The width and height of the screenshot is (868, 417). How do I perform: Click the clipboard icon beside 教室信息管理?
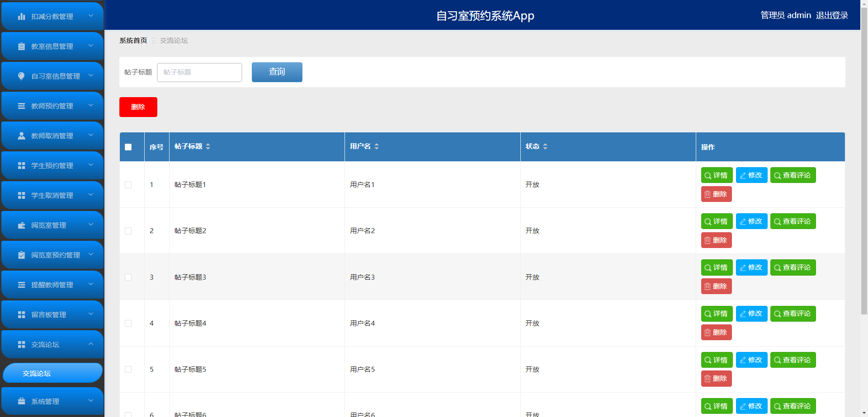click(x=21, y=47)
